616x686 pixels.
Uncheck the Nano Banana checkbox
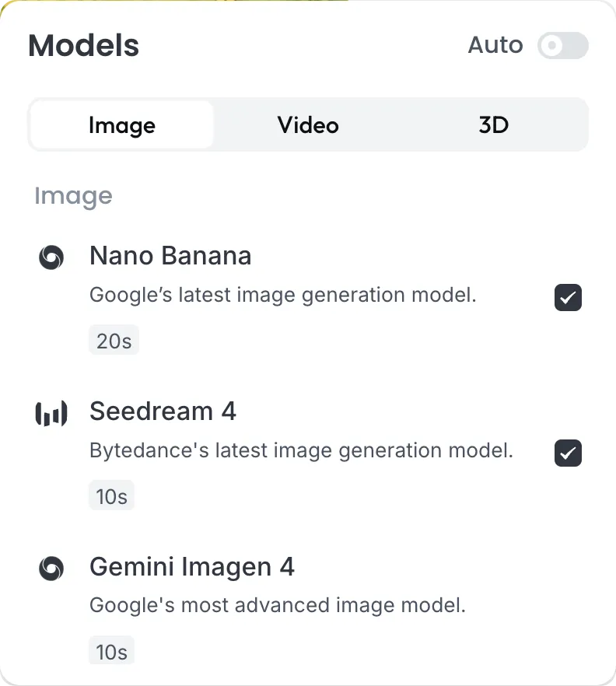568,297
